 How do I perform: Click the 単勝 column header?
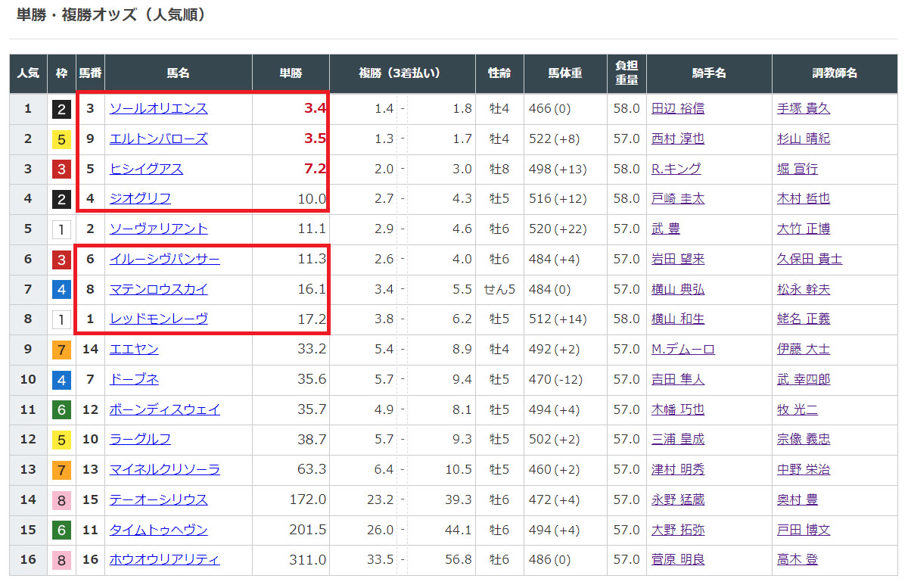tap(291, 73)
